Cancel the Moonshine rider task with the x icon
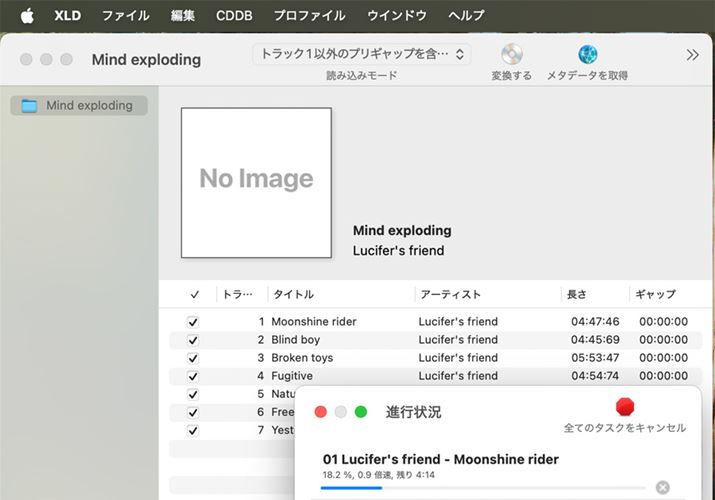Viewport: 715px width, 500px height. [662, 487]
